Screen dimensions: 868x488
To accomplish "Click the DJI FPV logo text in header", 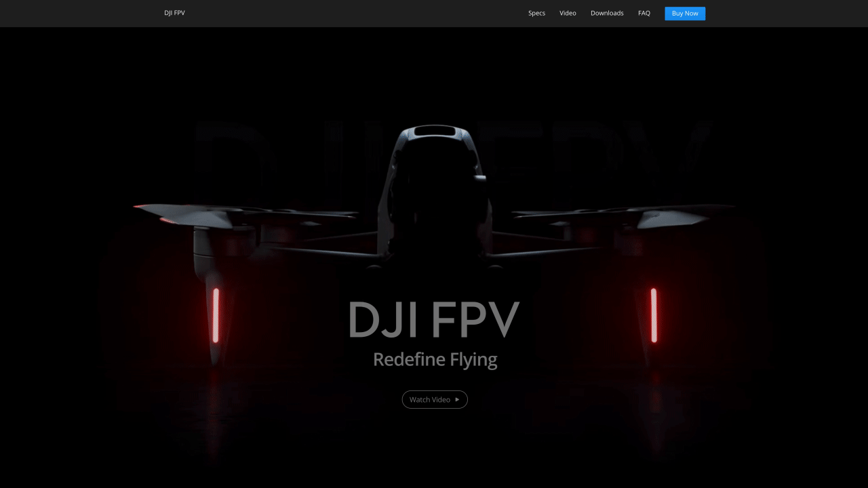I will coord(174,13).
